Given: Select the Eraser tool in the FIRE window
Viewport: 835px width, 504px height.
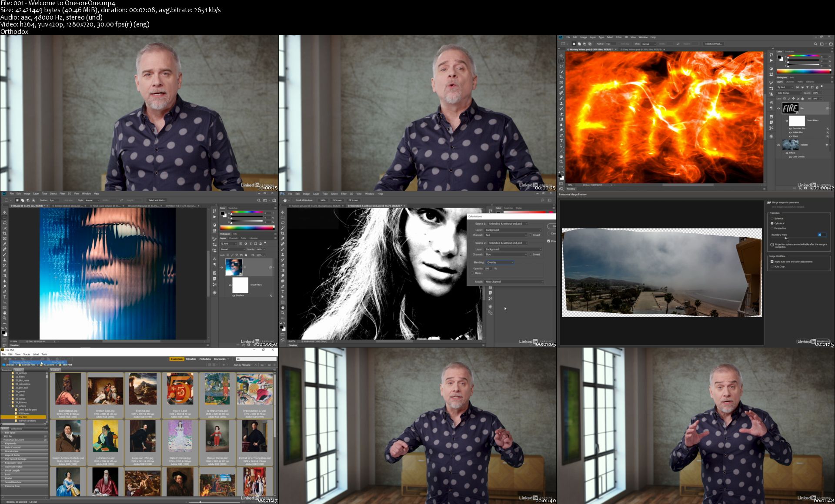Looking at the screenshot, I should [x=561, y=114].
